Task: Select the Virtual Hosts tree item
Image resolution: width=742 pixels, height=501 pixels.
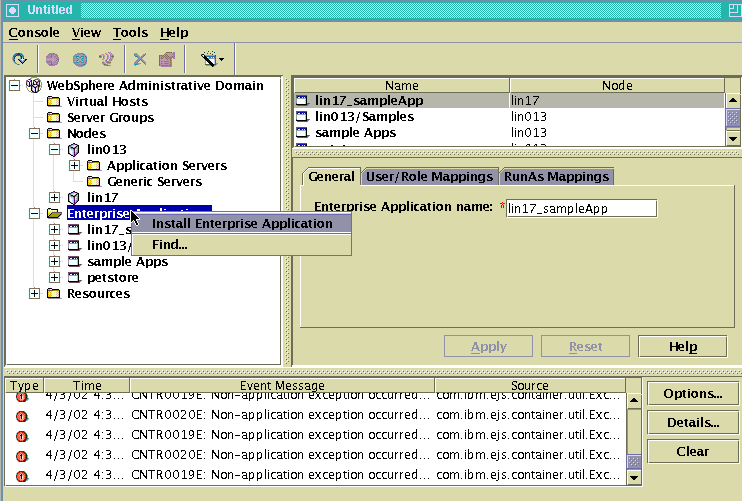Action: click(107, 101)
